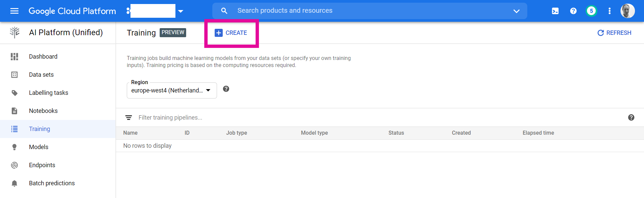The width and height of the screenshot is (644, 198).
Task: Click the REFRESH button
Action: [x=614, y=33]
